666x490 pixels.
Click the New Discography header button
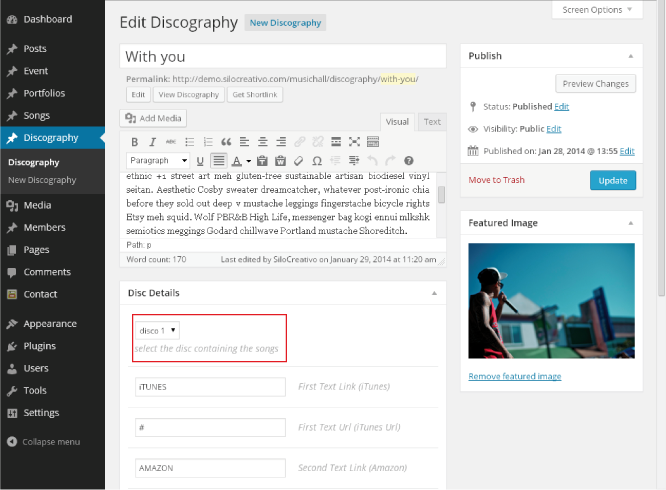coord(285,23)
